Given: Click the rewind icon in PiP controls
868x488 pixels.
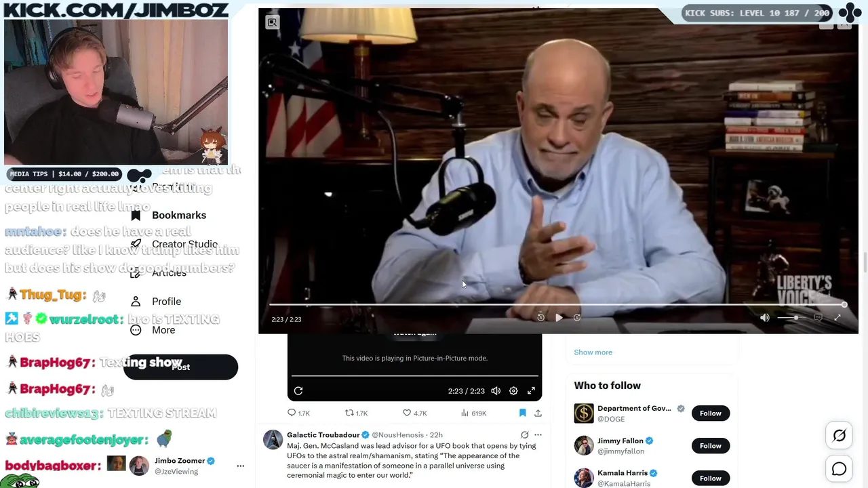Looking at the screenshot, I should coord(540,317).
